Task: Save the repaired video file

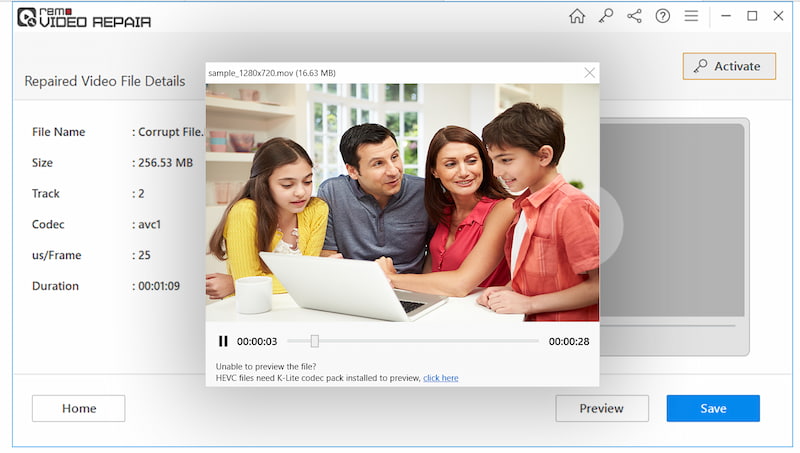Action: pyautogui.click(x=713, y=409)
